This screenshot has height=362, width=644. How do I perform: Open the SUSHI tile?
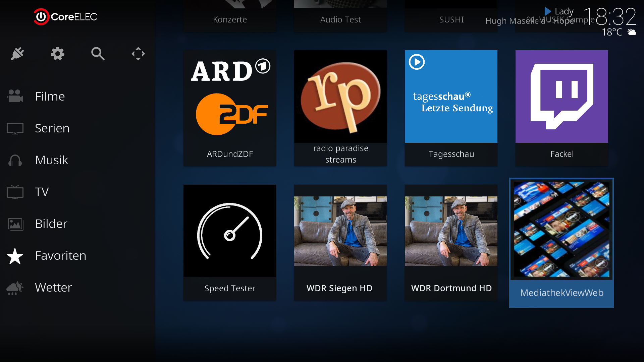(451, 16)
